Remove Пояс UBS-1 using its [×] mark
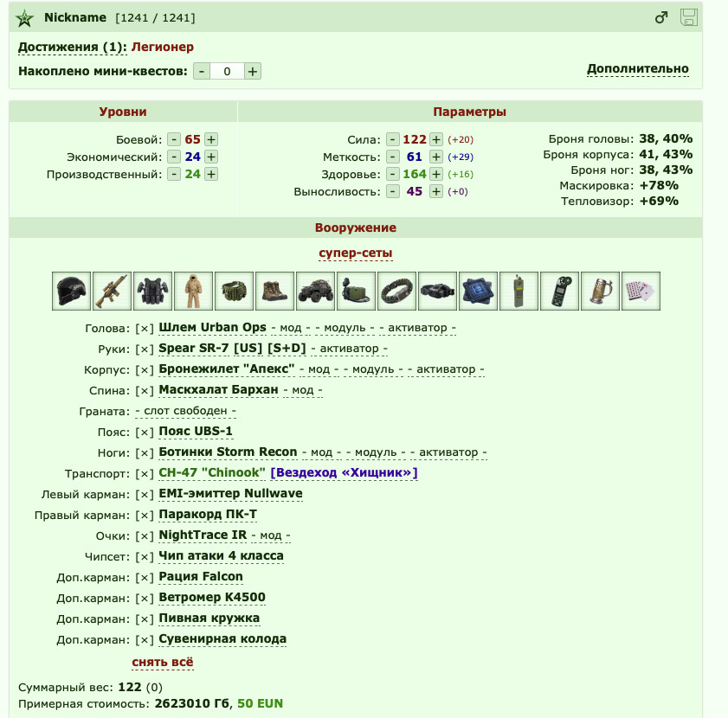 point(145,433)
